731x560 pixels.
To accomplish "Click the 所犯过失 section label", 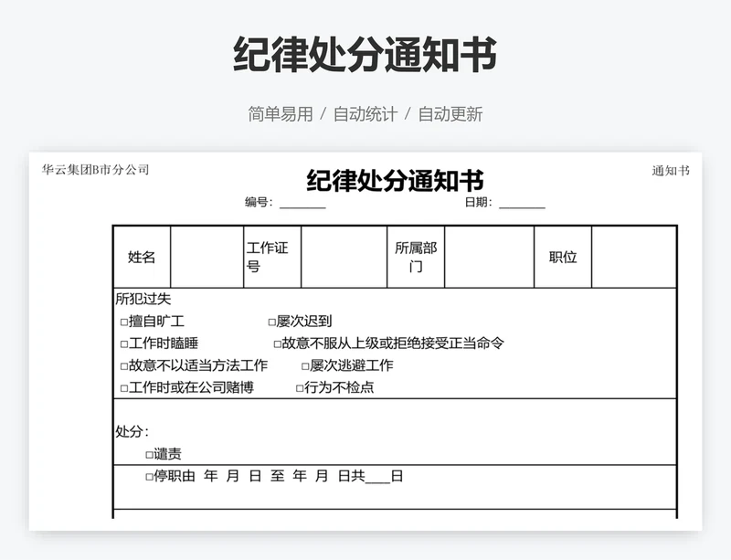I will [x=143, y=299].
